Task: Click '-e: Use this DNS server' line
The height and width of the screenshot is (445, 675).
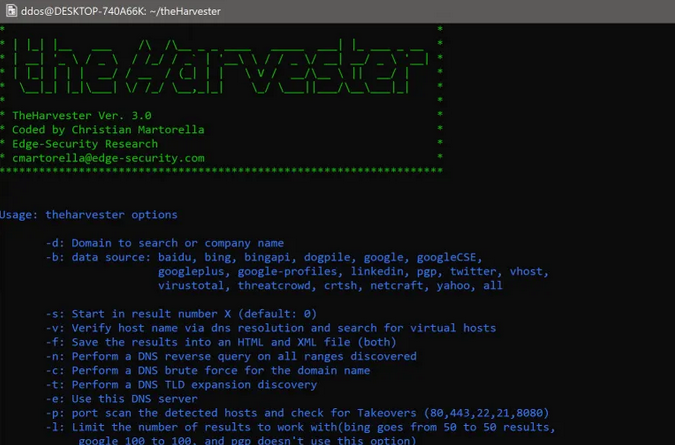Action: [122, 399]
